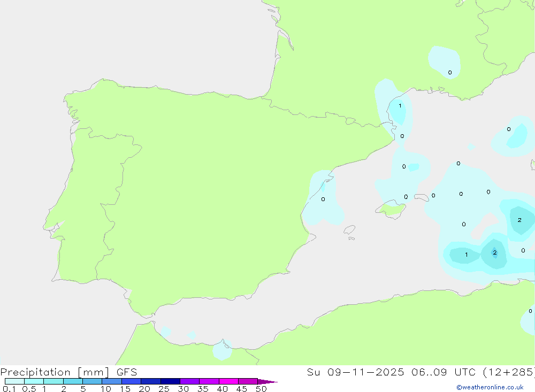Viewport: 535px width, 392px height.
Task: Choose the 40–45 mm magenta legend swatch
Action: [228, 381]
